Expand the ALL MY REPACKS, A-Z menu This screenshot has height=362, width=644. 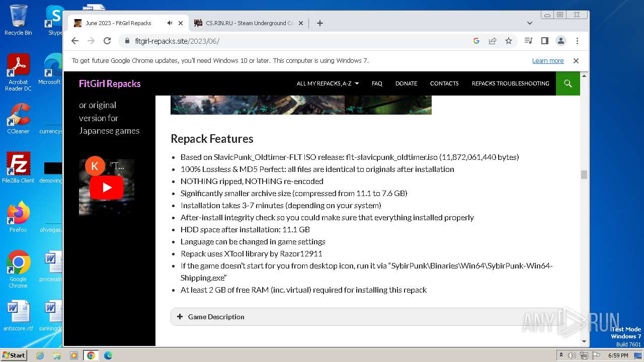(328, 83)
